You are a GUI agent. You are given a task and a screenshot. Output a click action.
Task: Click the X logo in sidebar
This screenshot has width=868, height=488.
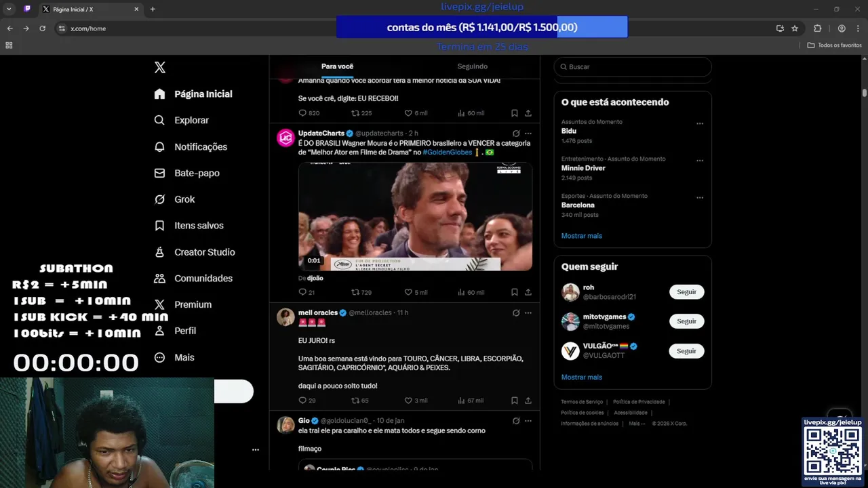tap(160, 67)
